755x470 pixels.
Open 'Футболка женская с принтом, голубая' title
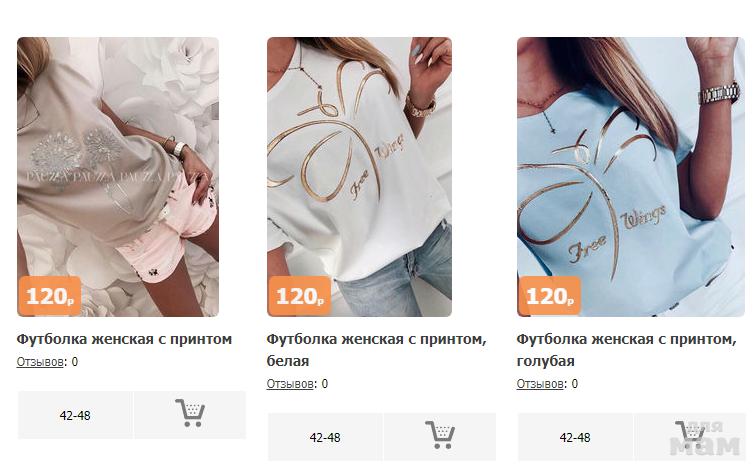626,350
